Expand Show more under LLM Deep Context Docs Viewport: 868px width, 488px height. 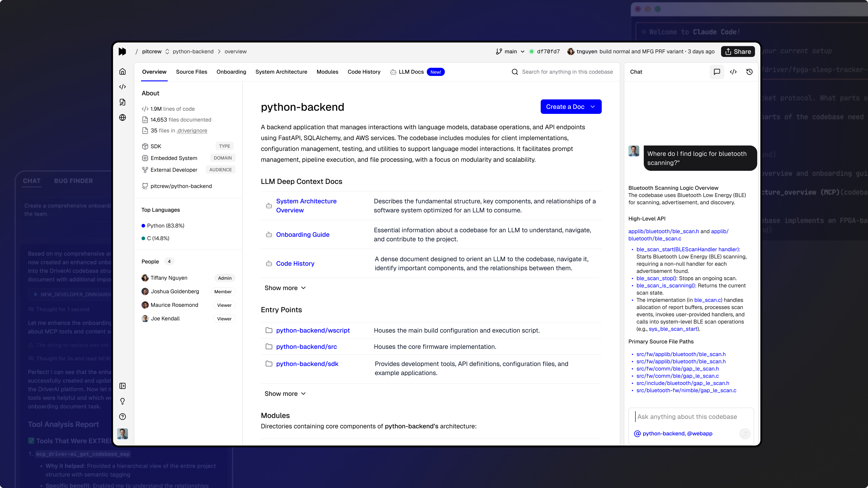point(285,288)
